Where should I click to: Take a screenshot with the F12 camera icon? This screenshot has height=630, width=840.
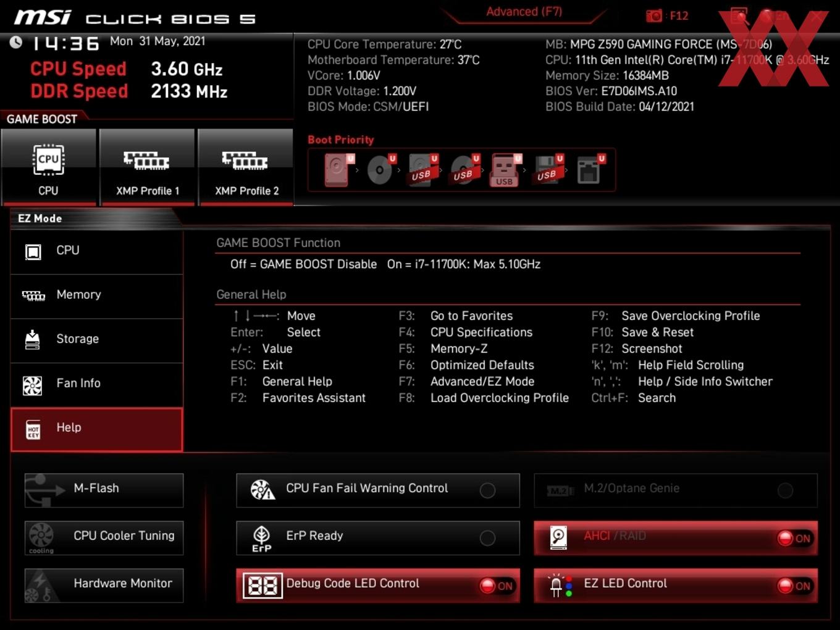coord(654,15)
